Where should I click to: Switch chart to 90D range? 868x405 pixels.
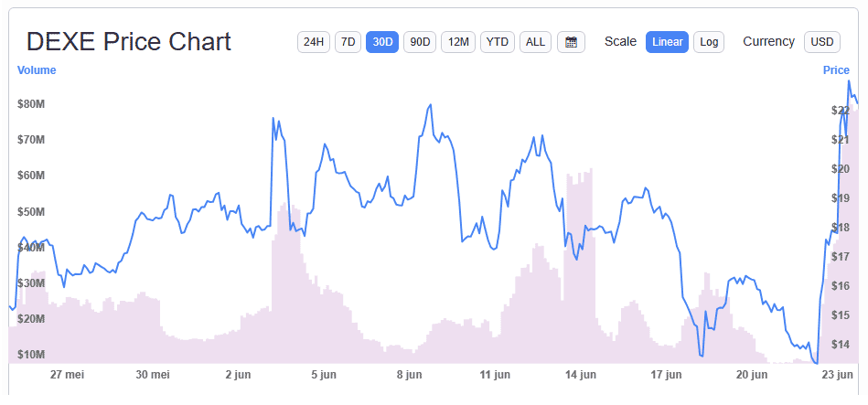click(420, 42)
